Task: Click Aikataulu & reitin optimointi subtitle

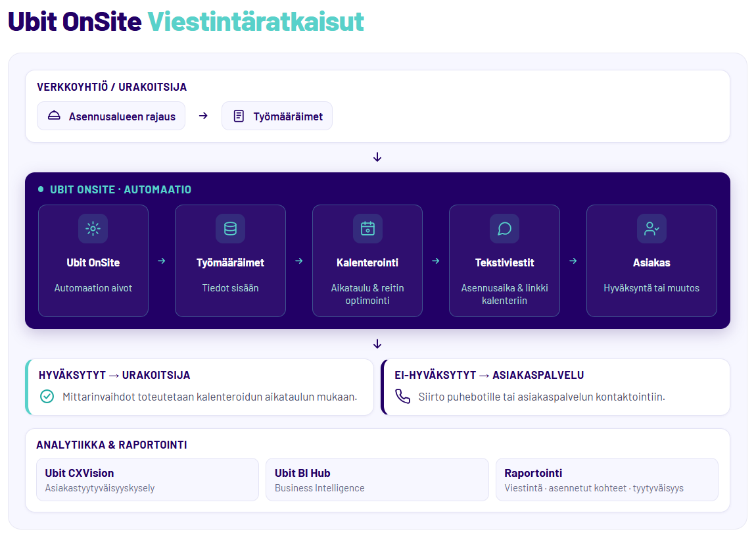Action: (367, 294)
